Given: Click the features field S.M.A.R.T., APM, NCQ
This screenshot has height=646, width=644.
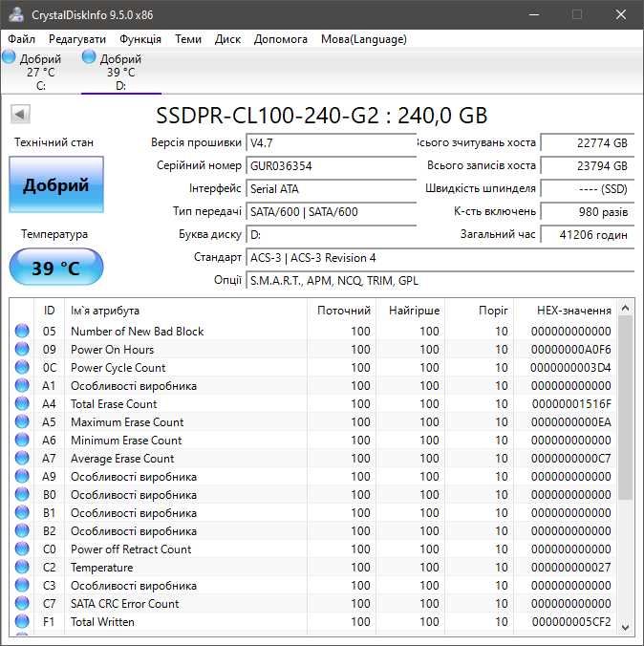Looking at the screenshot, I should click(440, 281).
